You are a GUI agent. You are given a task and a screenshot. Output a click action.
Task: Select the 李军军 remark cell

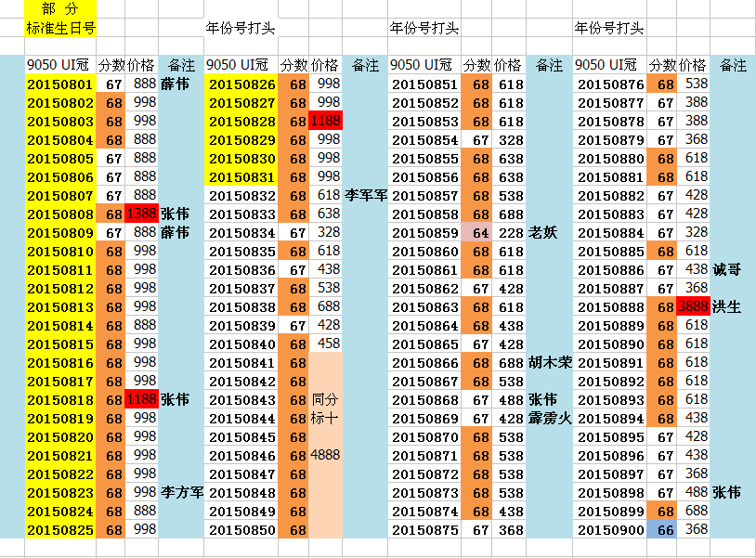[x=366, y=196]
